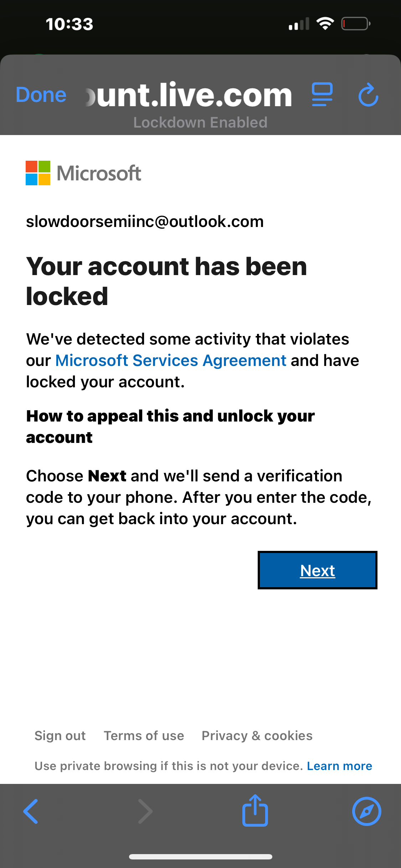Open Privacy & cookies link
The width and height of the screenshot is (401, 868).
click(x=257, y=735)
